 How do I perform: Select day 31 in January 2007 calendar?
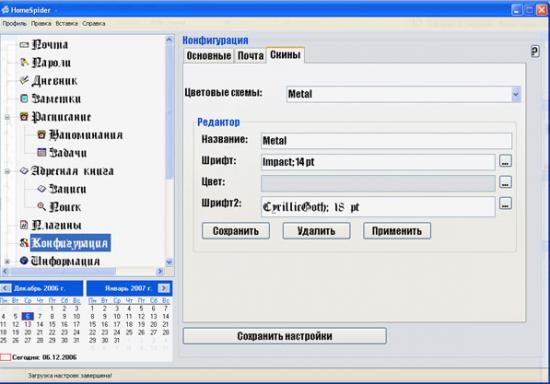pyautogui.click(x=116, y=340)
